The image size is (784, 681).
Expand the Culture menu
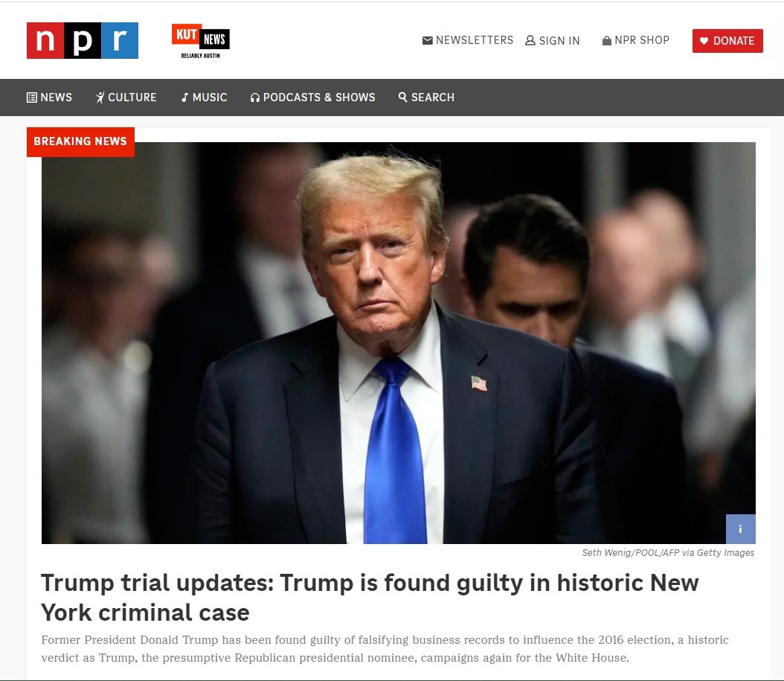point(126,97)
